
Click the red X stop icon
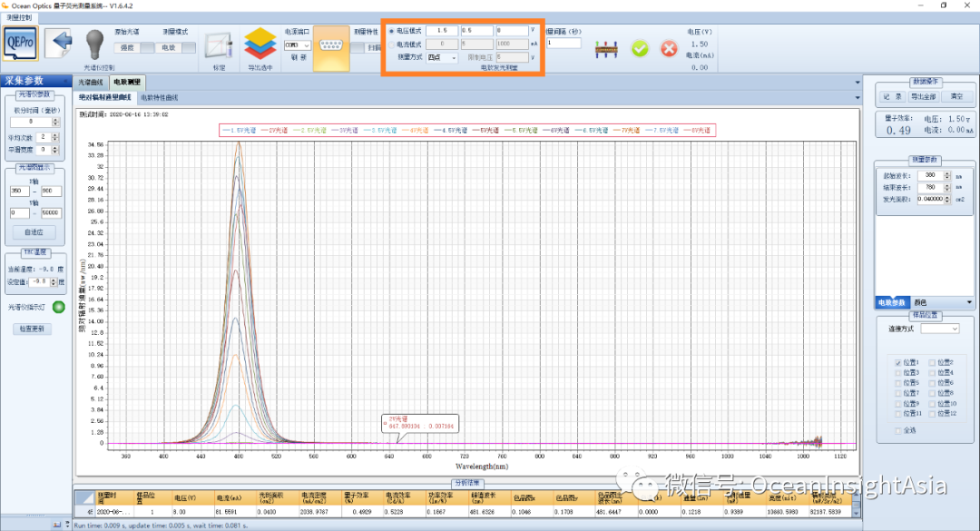coord(669,49)
